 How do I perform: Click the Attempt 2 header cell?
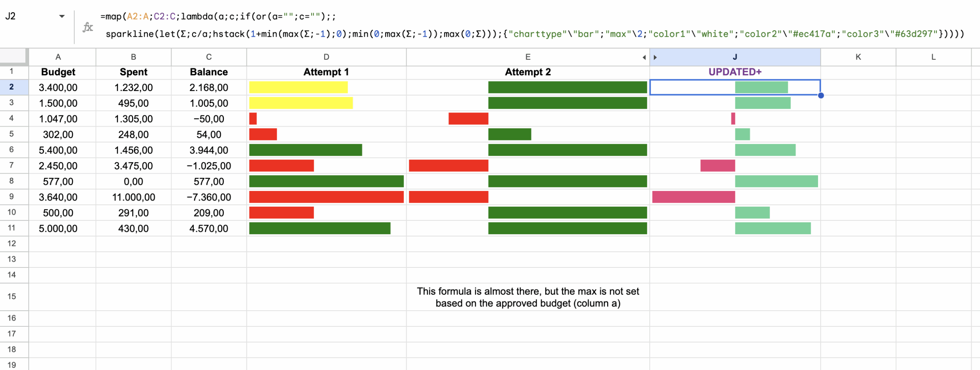(528, 72)
